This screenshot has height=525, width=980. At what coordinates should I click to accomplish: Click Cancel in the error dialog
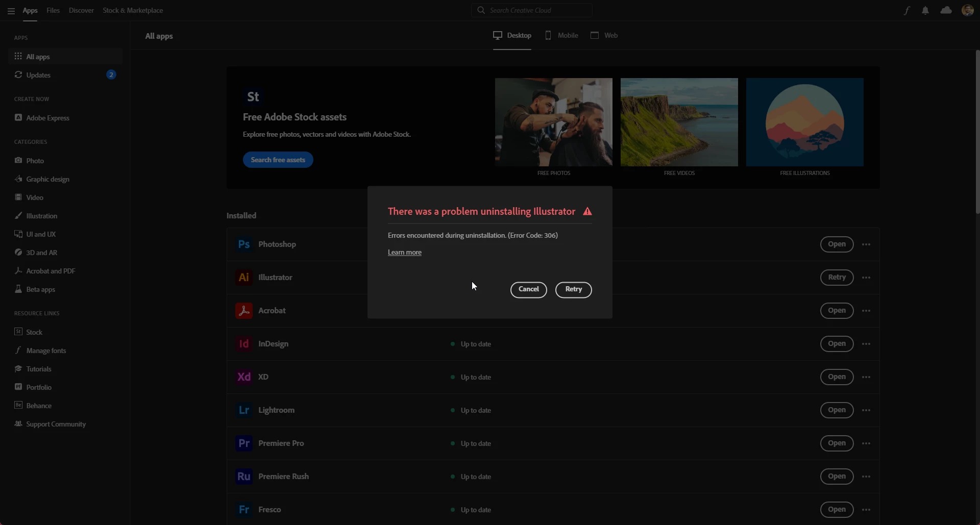click(529, 289)
